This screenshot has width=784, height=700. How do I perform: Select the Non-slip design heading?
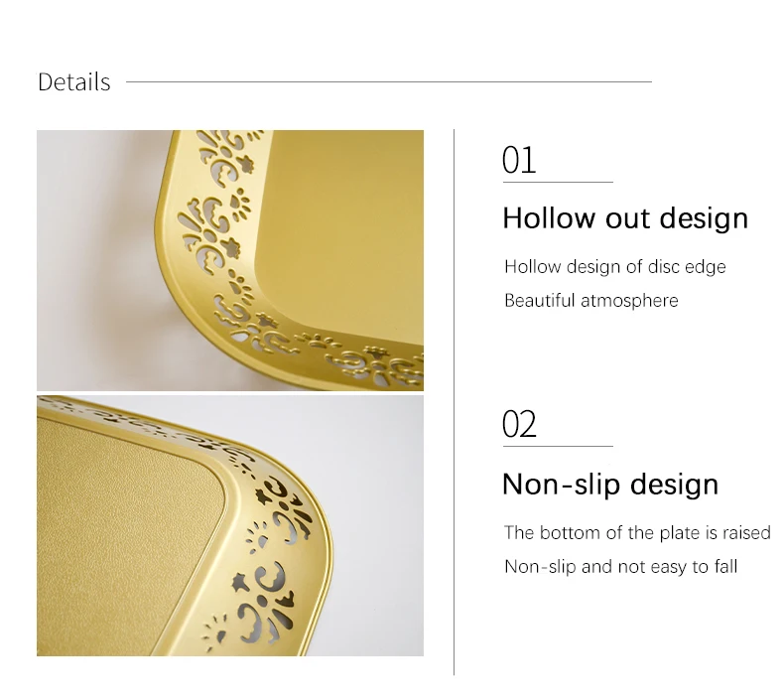click(x=610, y=485)
